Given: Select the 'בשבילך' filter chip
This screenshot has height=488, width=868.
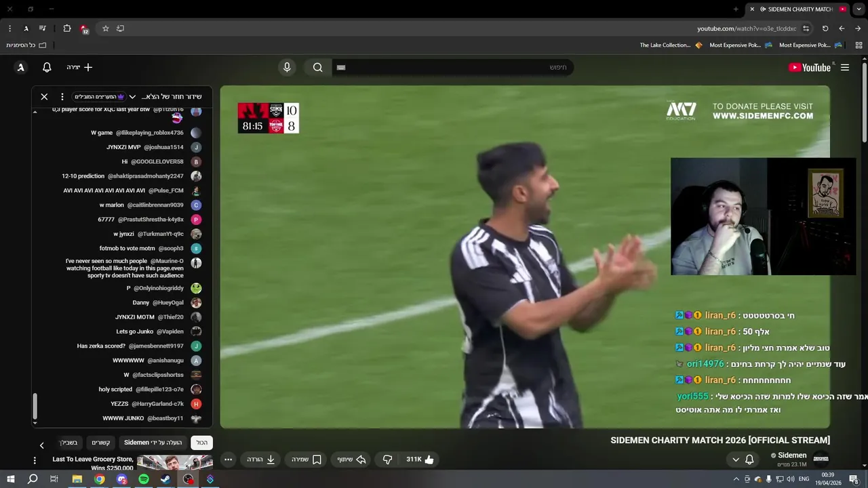Looking at the screenshot, I should coord(69,443).
